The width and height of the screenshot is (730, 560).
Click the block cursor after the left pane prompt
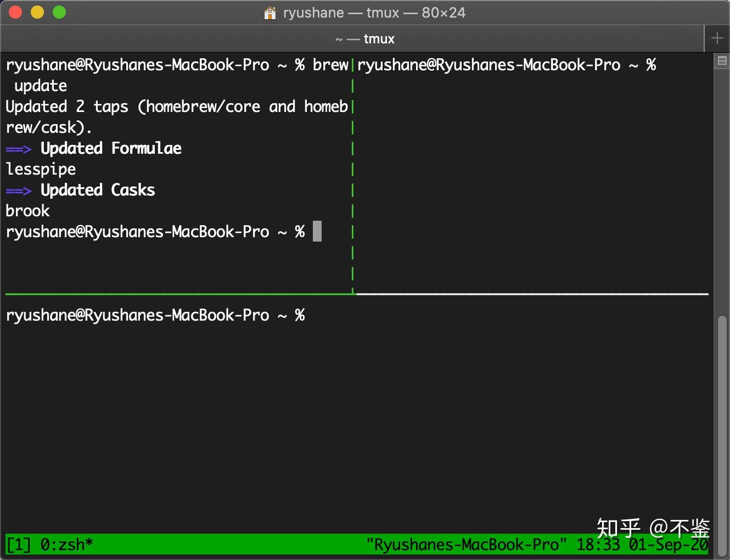pos(317,231)
